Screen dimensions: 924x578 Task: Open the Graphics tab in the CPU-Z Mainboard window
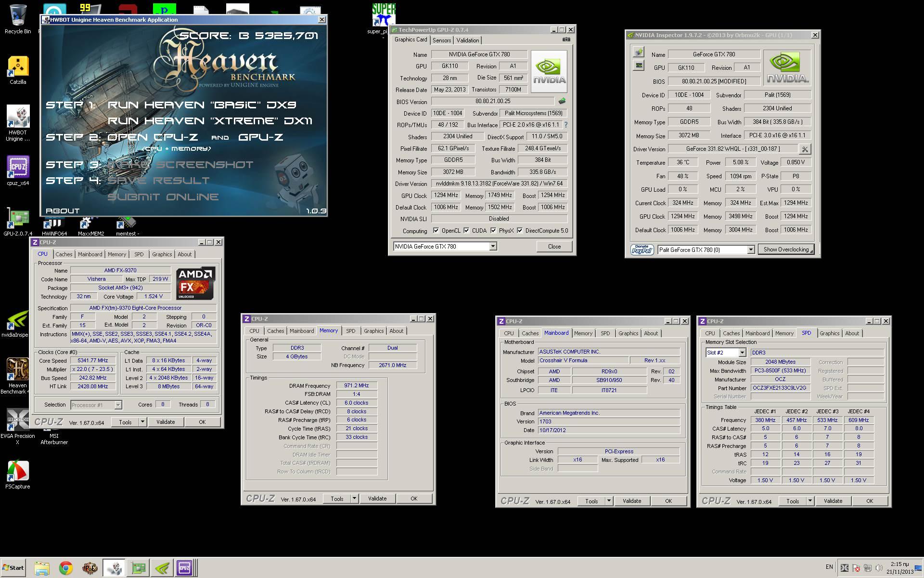point(628,333)
